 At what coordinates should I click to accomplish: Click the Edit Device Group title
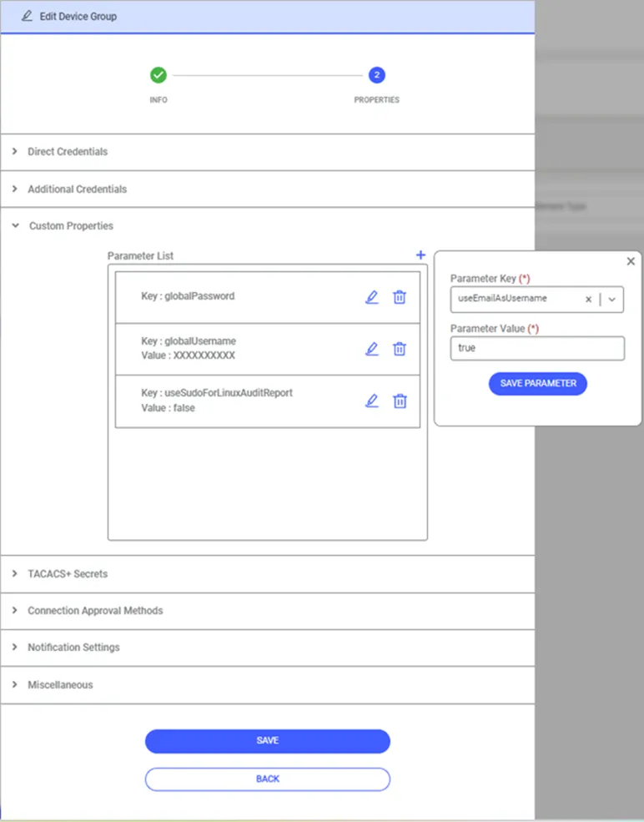(78, 16)
